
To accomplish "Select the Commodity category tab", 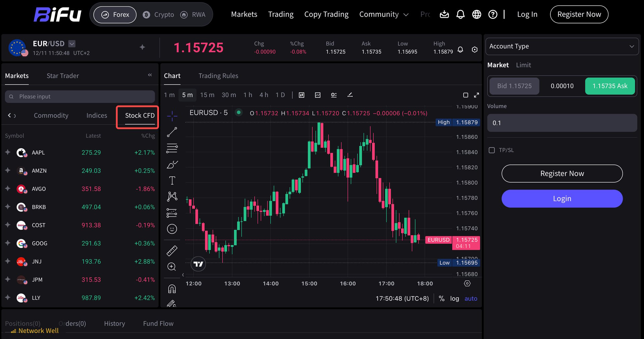I will (51, 116).
